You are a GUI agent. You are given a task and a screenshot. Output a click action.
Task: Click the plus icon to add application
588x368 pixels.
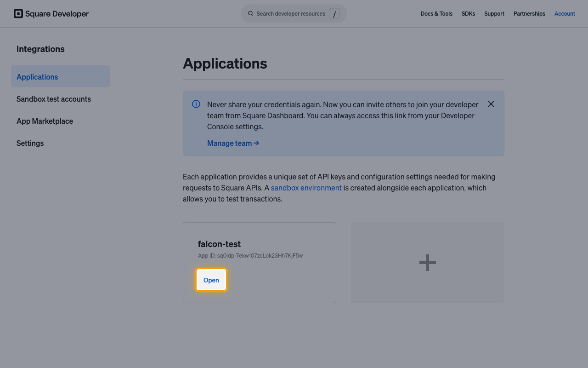coord(428,263)
